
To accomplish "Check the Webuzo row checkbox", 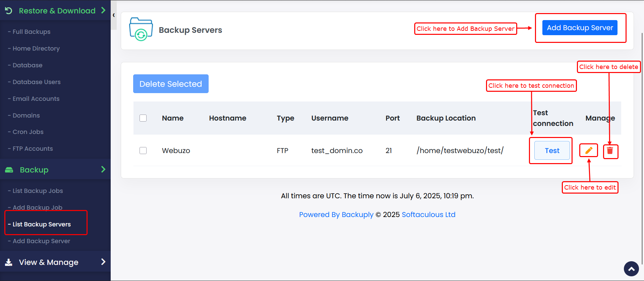I will (143, 151).
